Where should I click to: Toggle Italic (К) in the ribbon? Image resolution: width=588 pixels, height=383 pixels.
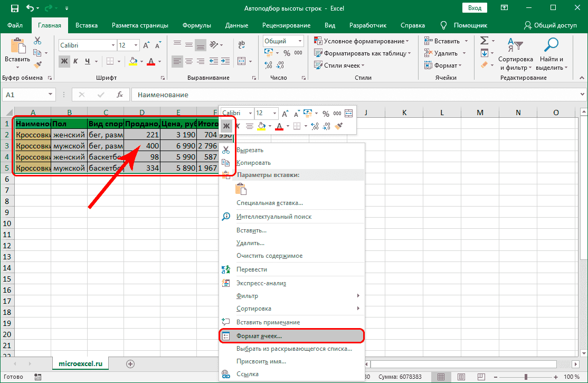tap(77, 61)
